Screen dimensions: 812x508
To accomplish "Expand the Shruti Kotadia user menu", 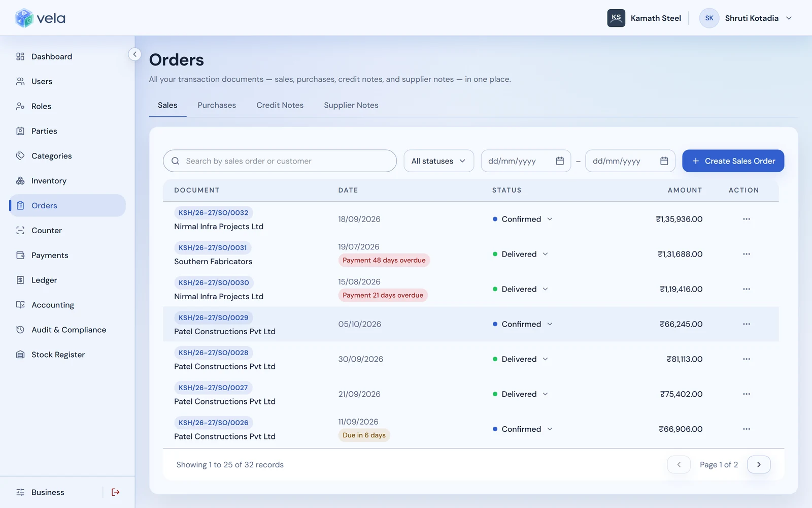I will pyautogui.click(x=746, y=18).
